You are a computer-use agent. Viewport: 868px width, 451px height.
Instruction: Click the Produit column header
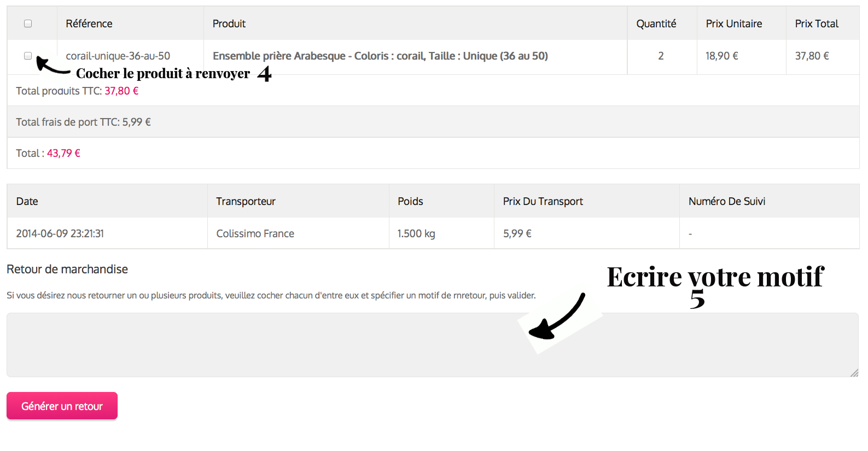(229, 24)
